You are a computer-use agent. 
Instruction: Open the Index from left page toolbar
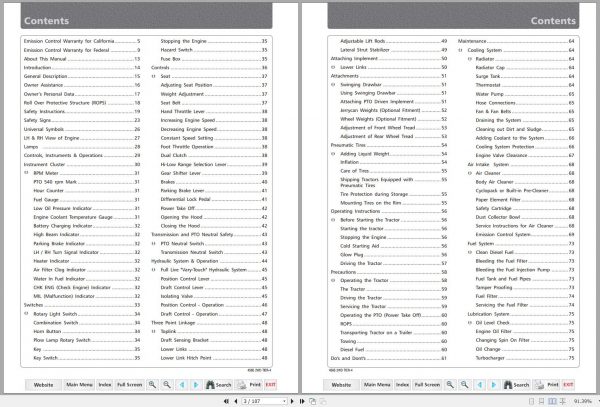105,385
